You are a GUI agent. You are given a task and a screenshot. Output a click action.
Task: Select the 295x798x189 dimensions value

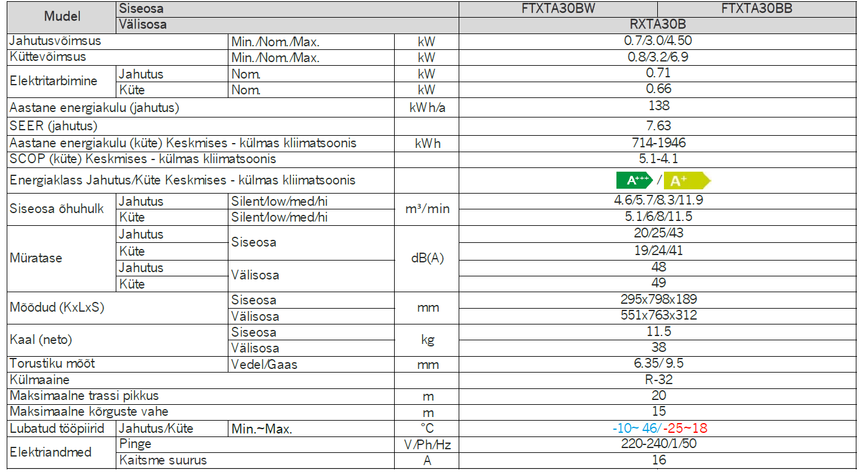pos(658,300)
